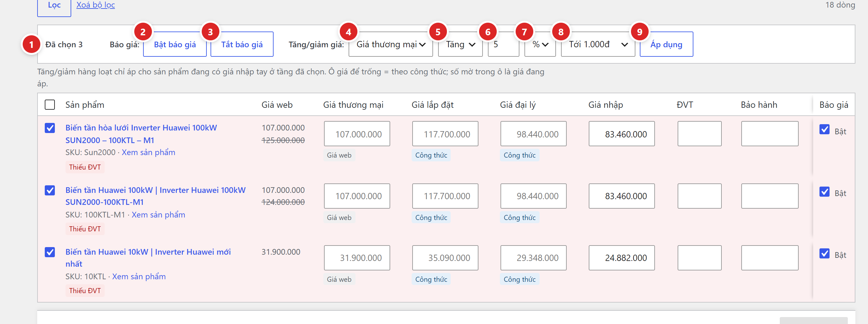Screen dimensions: 868x324
Task: Toggle Báo giá Bật checkbox for 100KTL-M1 row
Action: (x=825, y=192)
